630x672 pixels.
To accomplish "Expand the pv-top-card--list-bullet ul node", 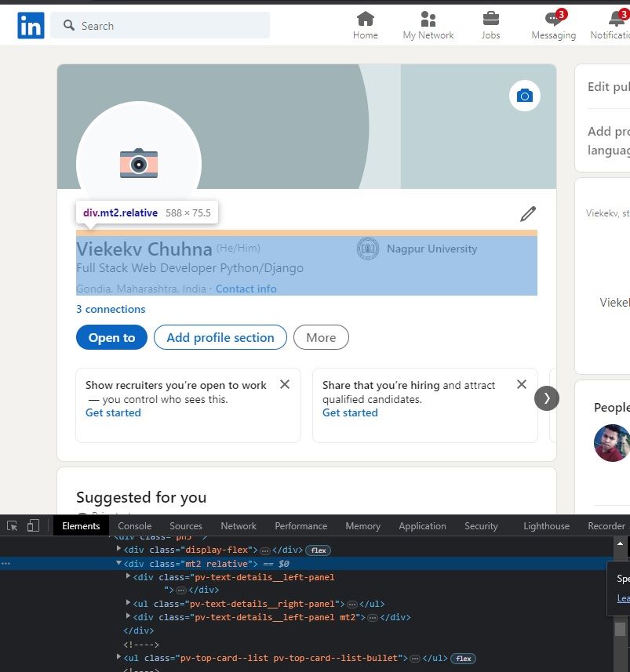I will pos(118,657).
